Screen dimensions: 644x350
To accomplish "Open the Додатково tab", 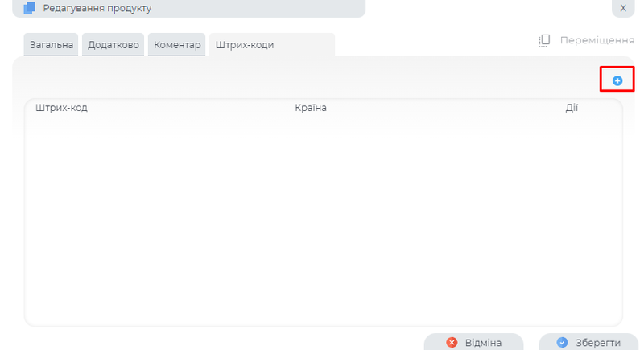I will tap(113, 45).
